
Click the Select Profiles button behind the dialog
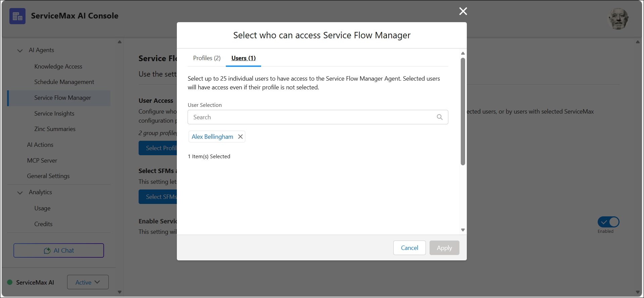click(158, 148)
